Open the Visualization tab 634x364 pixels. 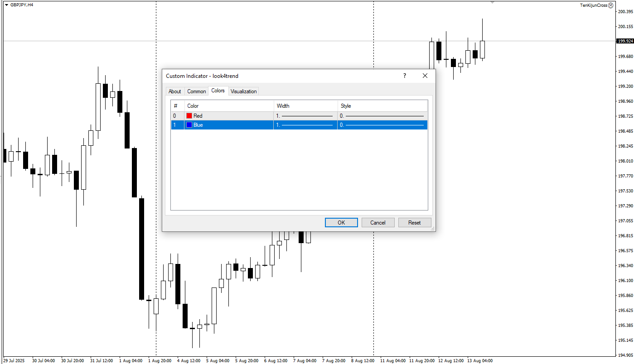tap(243, 91)
